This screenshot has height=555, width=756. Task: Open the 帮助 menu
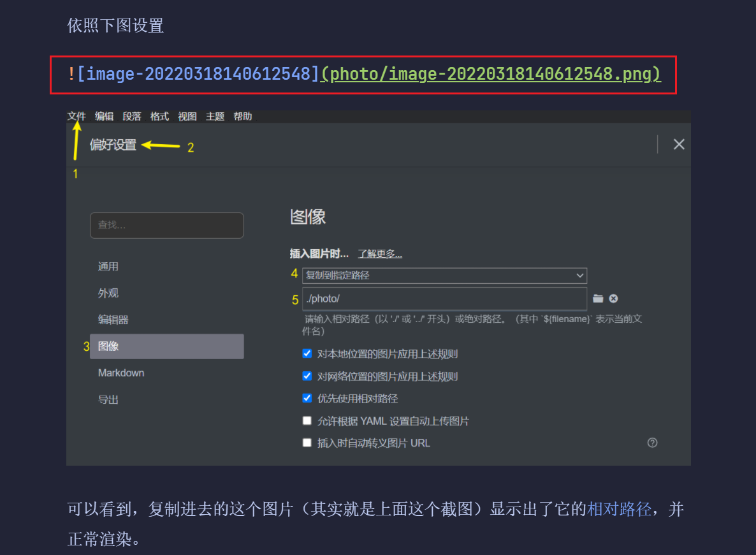pyautogui.click(x=242, y=116)
